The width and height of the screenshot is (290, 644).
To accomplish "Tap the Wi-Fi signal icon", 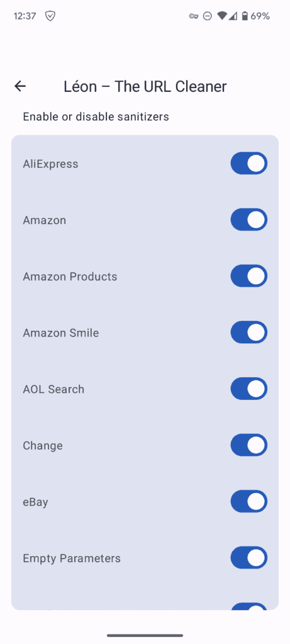I will pos(222,16).
